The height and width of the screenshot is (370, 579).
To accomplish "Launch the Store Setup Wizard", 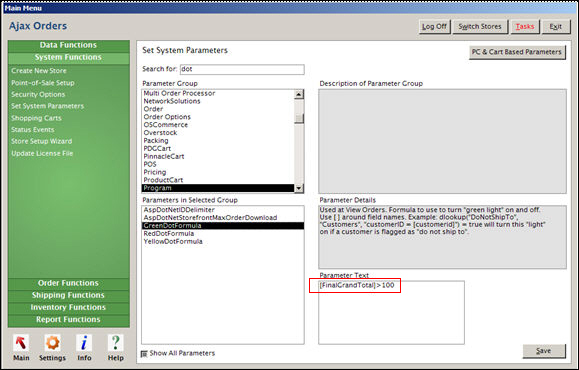I will (x=42, y=141).
